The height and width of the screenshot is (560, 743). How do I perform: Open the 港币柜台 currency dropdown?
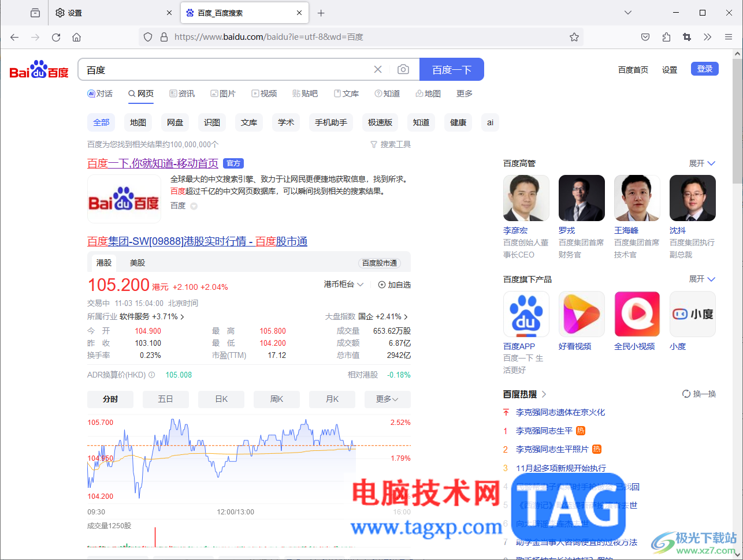coord(344,284)
